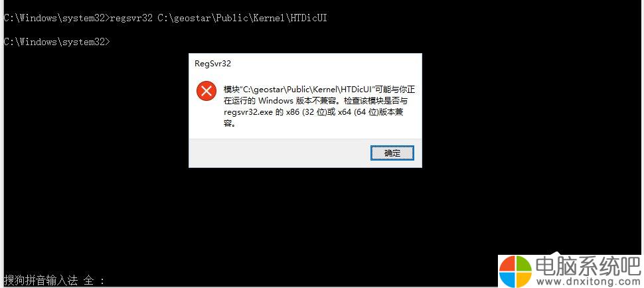Click the RegSvr32 dialog title text
This screenshot has height=288, width=644.
pyautogui.click(x=212, y=64)
